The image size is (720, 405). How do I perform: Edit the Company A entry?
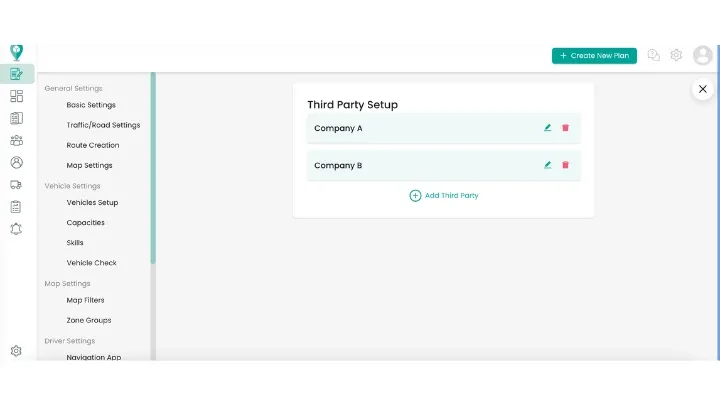[548, 128]
